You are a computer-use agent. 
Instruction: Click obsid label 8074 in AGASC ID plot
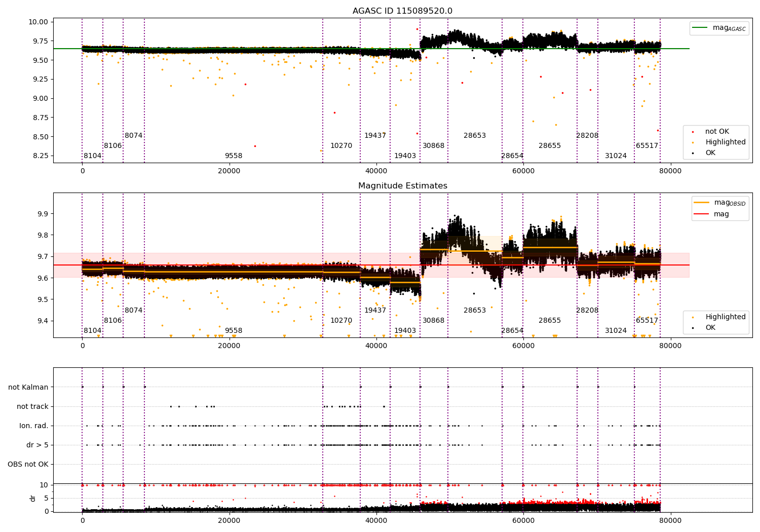click(134, 136)
